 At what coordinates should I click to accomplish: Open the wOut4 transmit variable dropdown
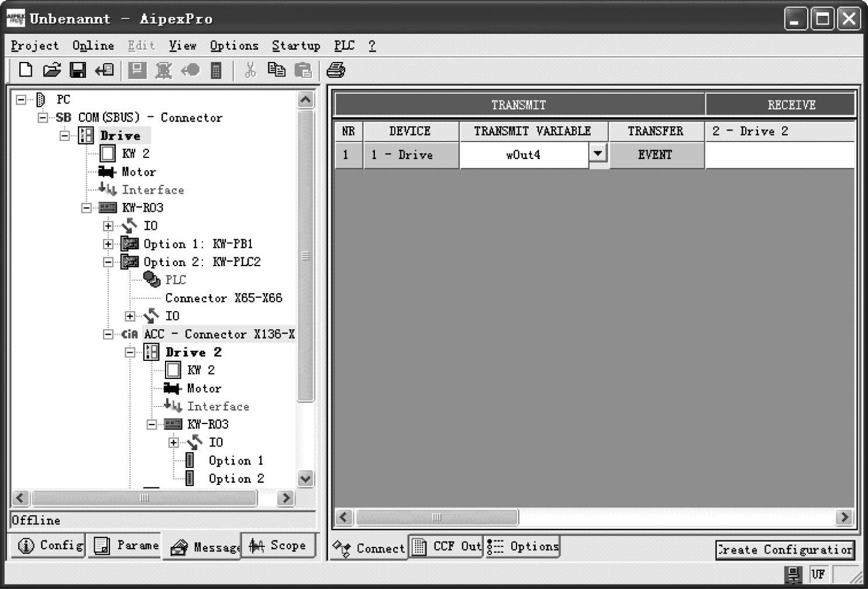click(597, 154)
